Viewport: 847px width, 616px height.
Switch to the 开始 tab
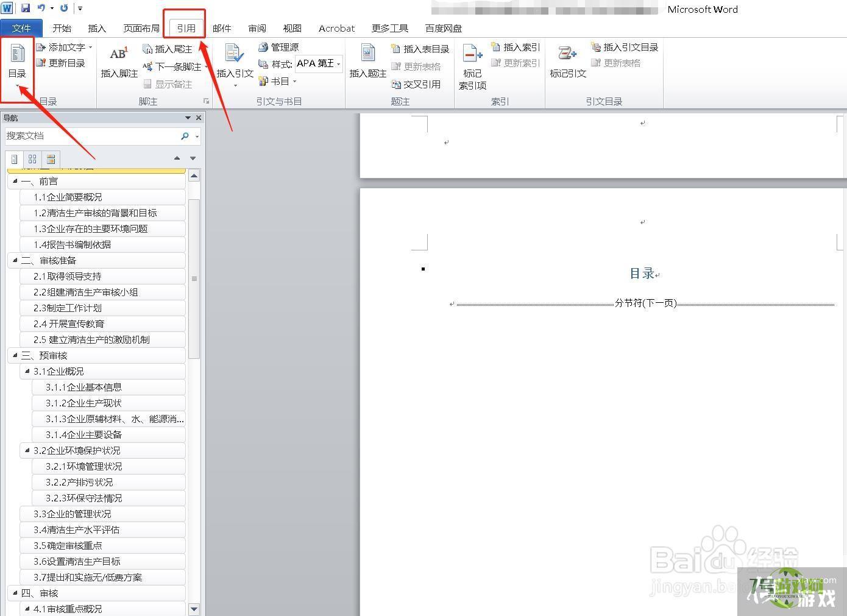coord(62,28)
